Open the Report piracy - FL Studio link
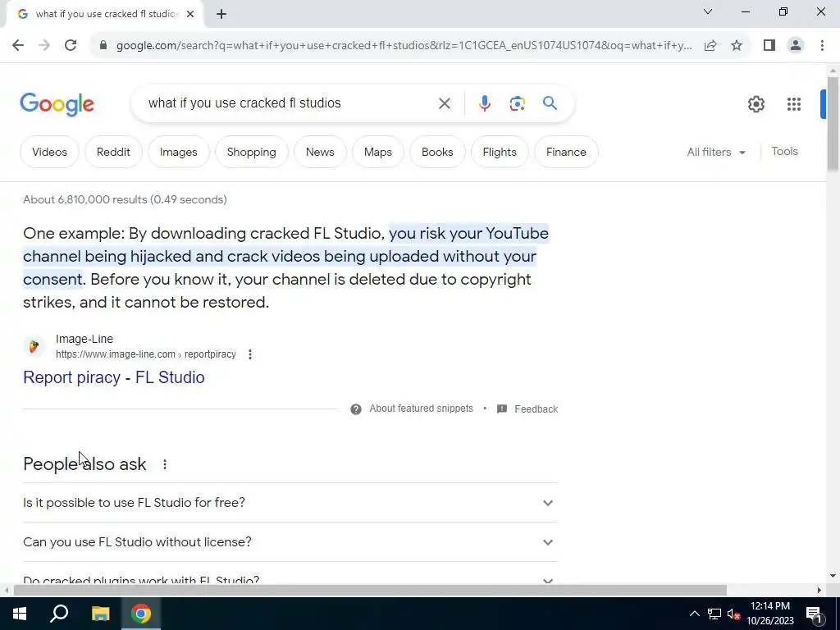 [113, 377]
